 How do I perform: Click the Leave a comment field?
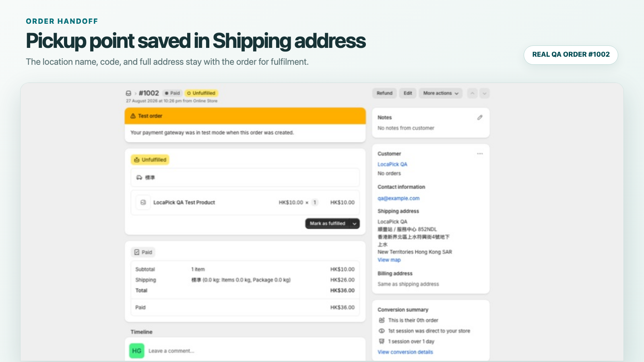254,351
